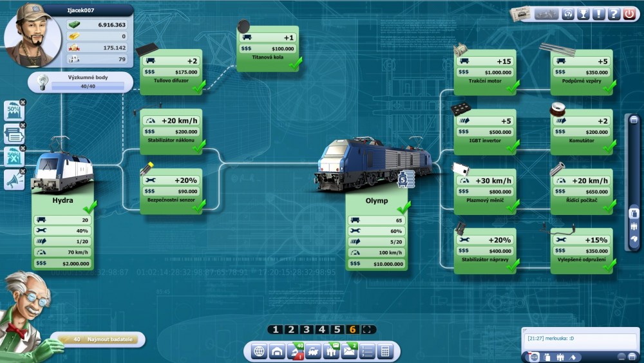Open the newspaper icon
The image size is (644, 363).
tap(521, 14)
